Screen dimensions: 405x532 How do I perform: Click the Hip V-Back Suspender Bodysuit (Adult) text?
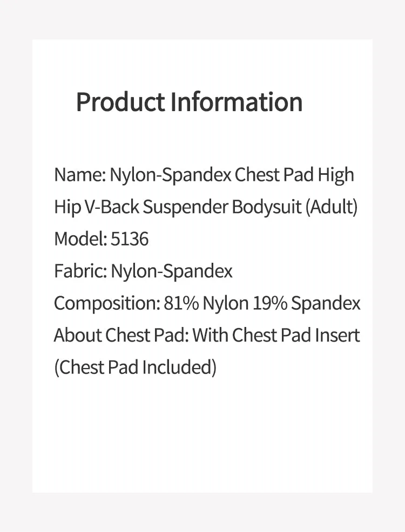[x=206, y=207]
